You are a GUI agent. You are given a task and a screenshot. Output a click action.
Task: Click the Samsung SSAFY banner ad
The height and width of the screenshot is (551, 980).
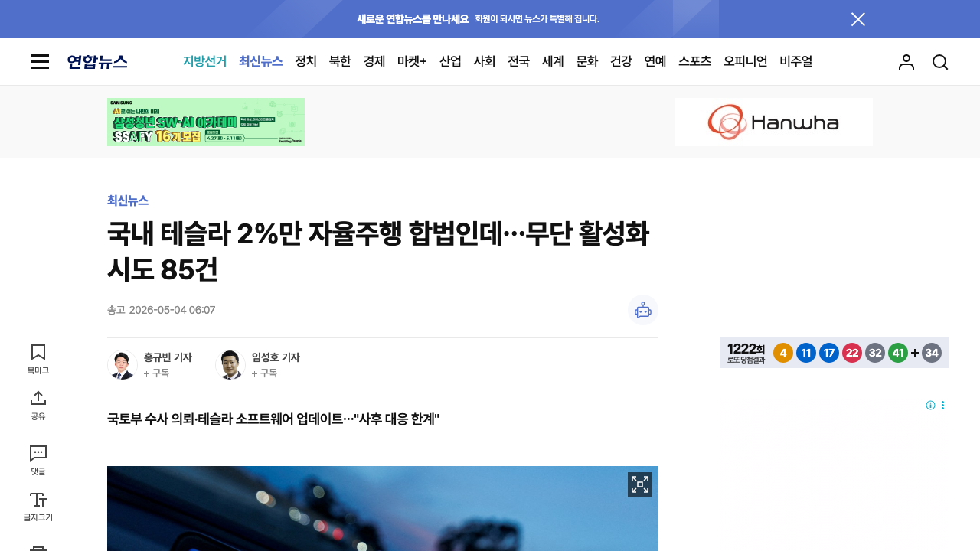(x=206, y=122)
